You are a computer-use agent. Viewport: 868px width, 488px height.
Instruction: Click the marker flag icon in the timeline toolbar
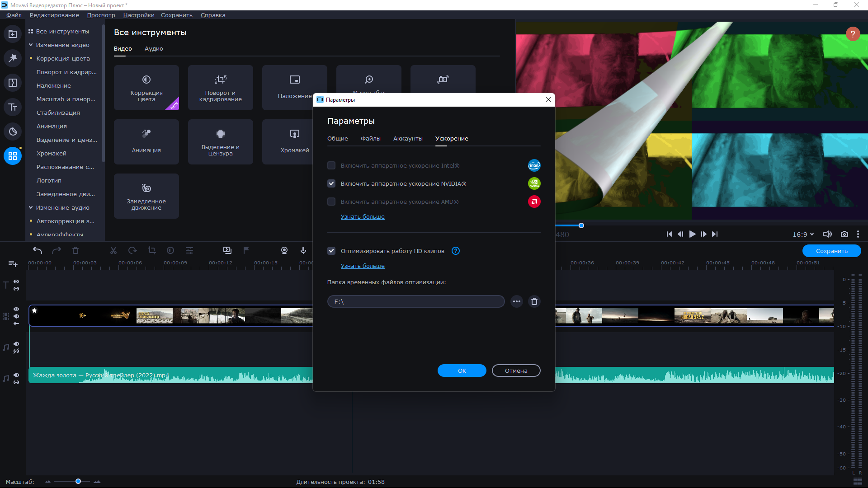pos(246,250)
